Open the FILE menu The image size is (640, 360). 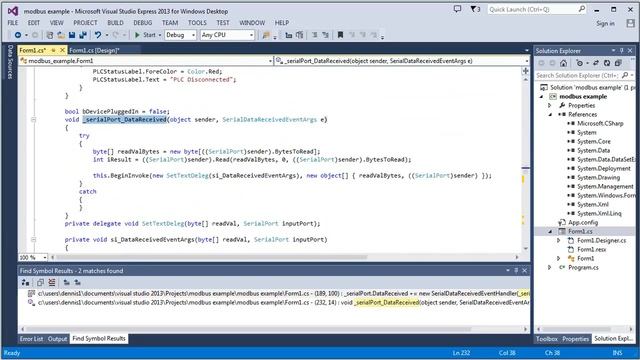click(13, 23)
